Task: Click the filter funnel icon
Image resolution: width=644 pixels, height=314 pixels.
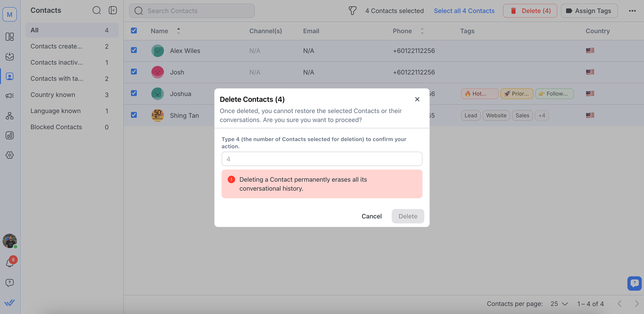Action: click(x=353, y=11)
